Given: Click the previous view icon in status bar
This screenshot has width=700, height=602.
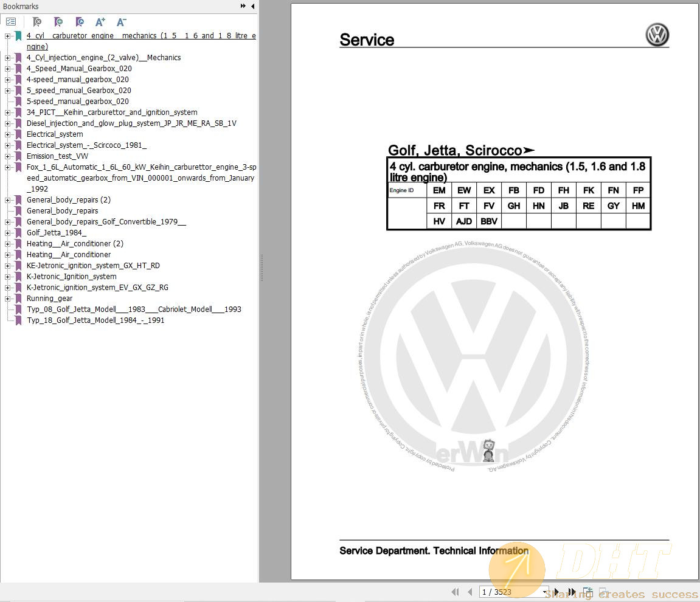Looking at the screenshot, I should click(588, 592).
